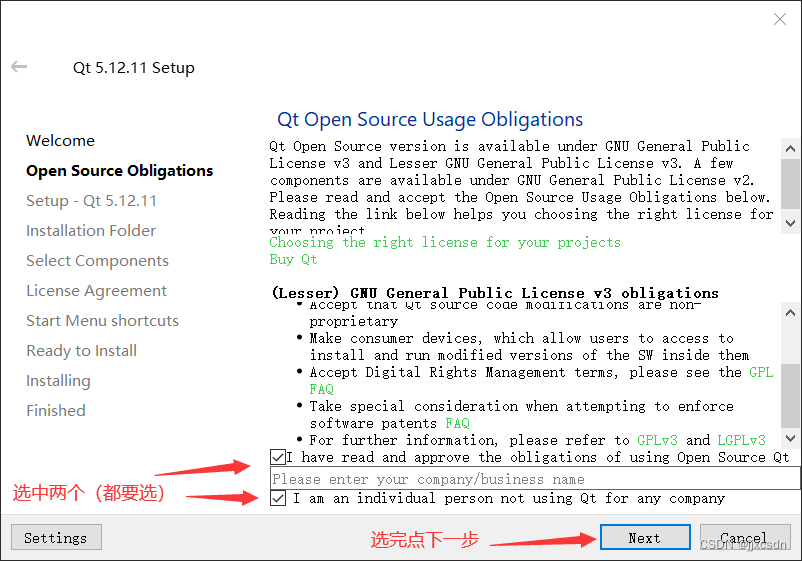This screenshot has width=802, height=561.
Task: Select the Select Components step
Action: tap(97, 261)
